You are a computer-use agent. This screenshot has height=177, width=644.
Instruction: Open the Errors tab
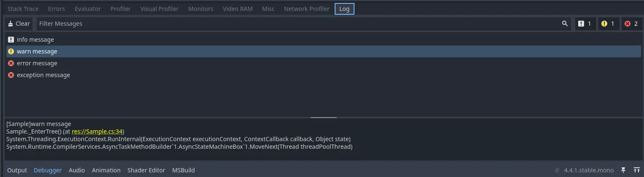(x=57, y=9)
